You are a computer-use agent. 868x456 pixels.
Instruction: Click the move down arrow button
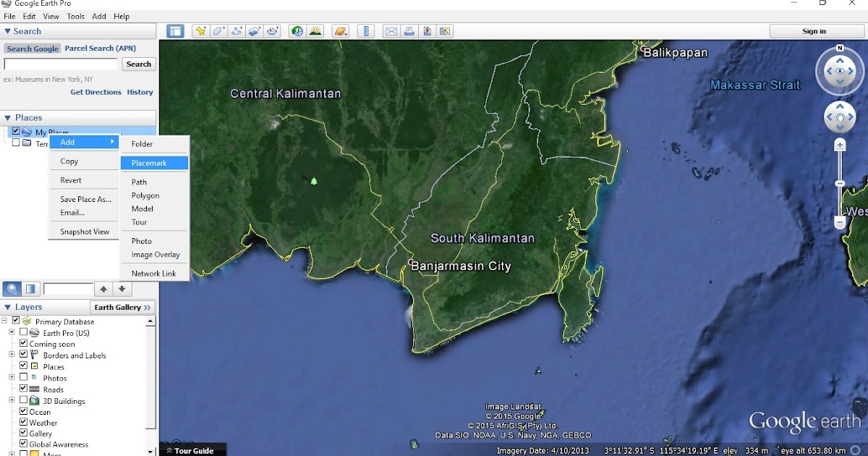(122, 290)
